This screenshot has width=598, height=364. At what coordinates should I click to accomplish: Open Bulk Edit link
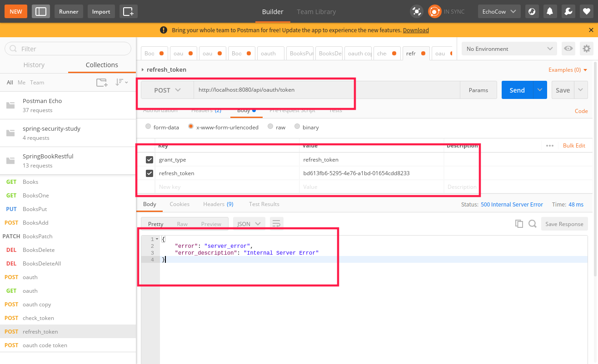point(574,146)
